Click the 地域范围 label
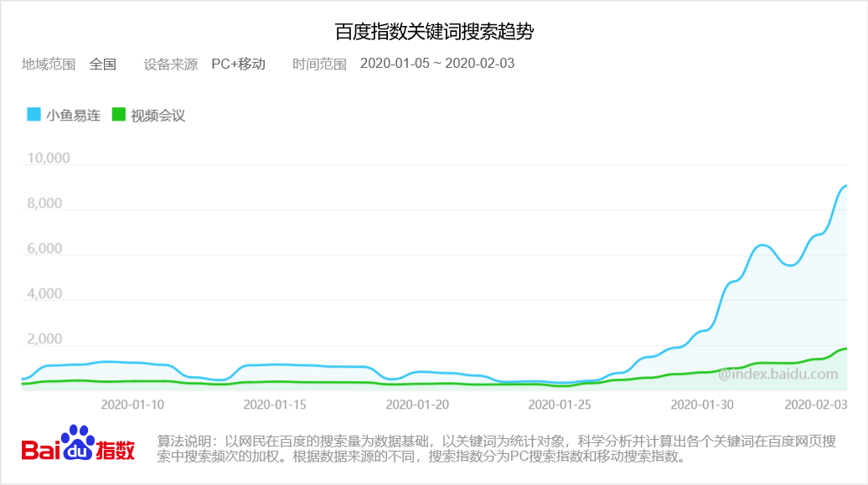 point(49,64)
